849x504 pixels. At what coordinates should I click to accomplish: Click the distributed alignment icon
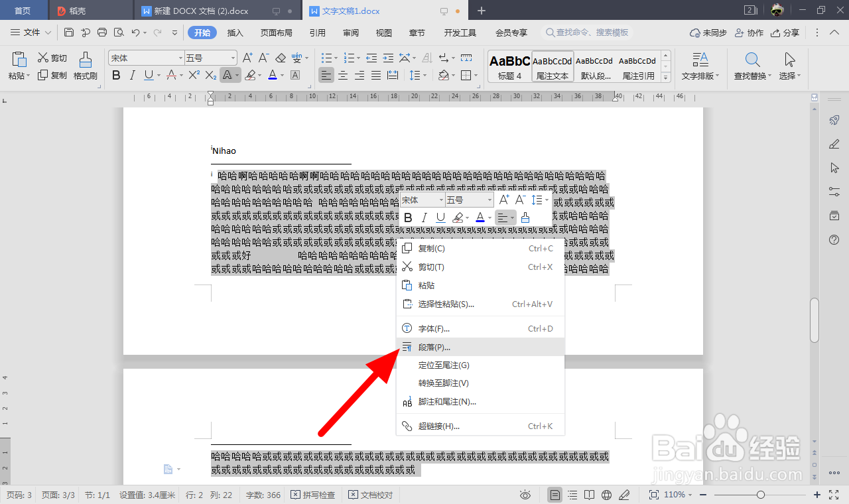point(393,75)
